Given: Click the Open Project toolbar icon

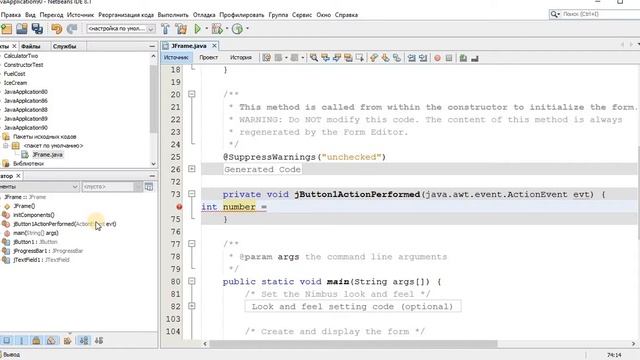Looking at the screenshot, I should pos(22,29).
